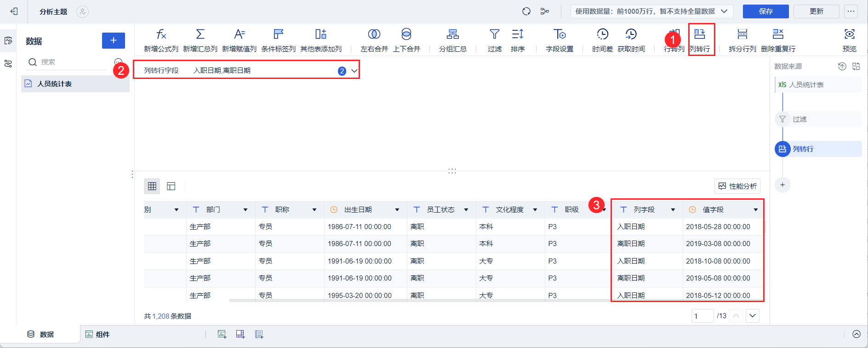868x348 pixels.
Task: Click the 时间差 time difference tool
Action: (602, 40)
